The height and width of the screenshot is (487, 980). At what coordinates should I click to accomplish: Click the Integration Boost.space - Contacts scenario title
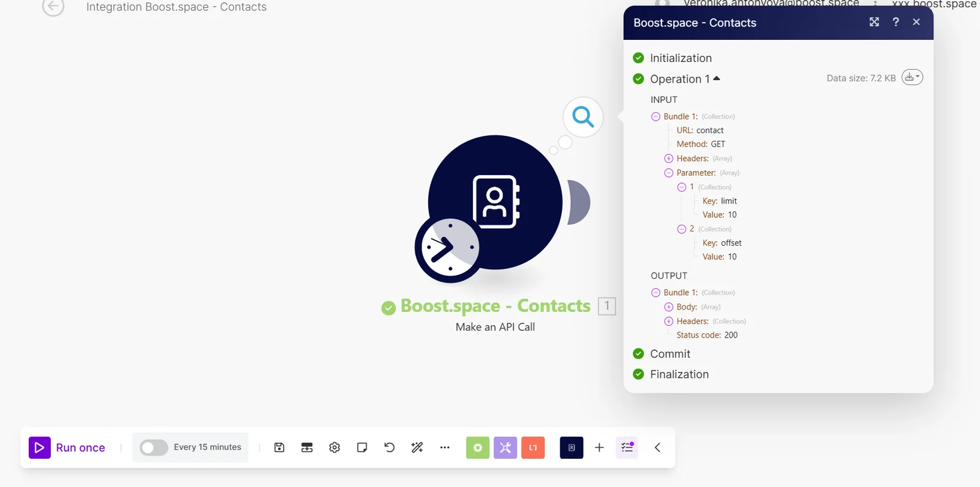(x=176, y=7)
